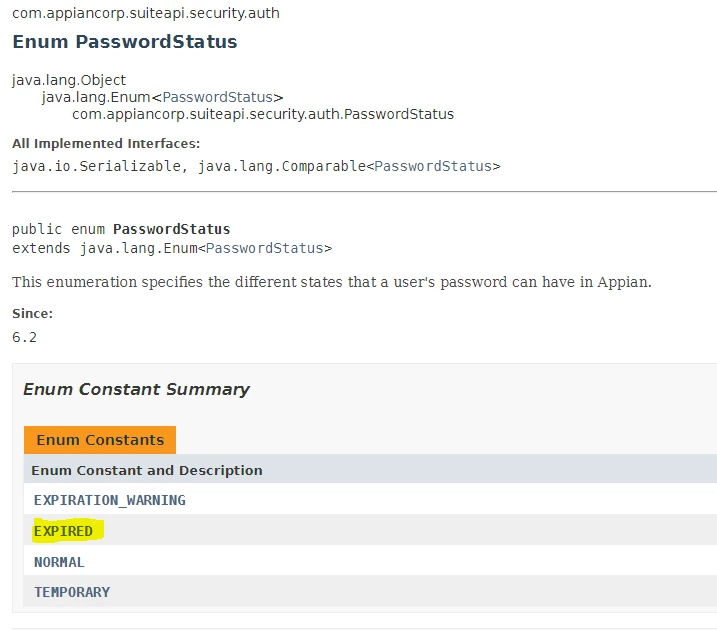The width and height of the screenshot is (717, 630).
Task: Select the orange Enum Constants tab
Action: tap(100, 440)
